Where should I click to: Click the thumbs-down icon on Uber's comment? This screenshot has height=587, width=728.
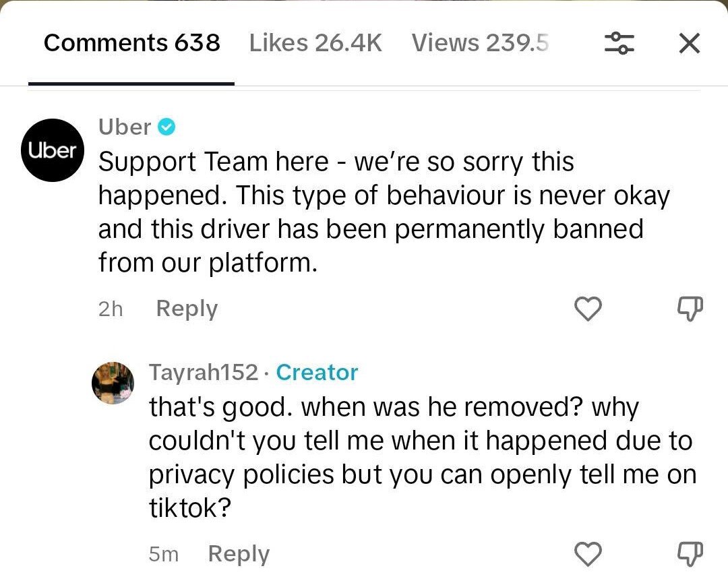pos(690,309)
